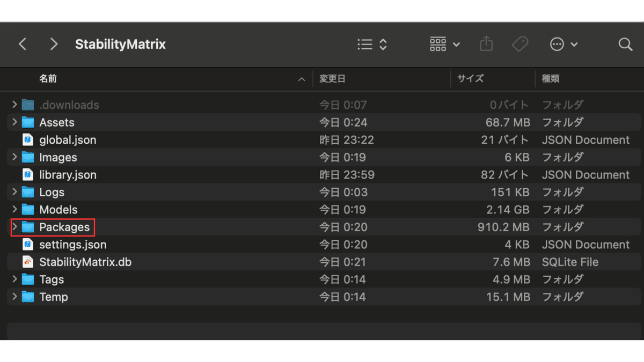Image resolution: width=644 pixels, height=362 pixels.
Task: Click the 910.2 MB size value
Action: click(x=504, y=227)
